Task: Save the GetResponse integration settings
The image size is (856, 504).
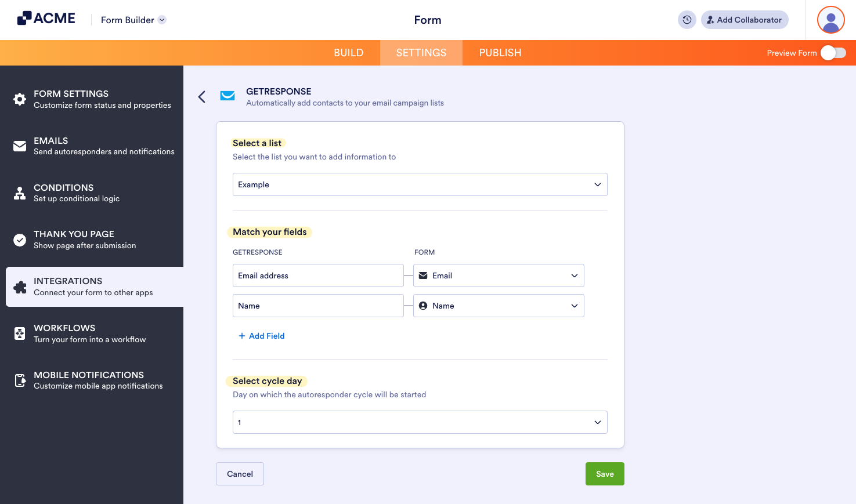Action: (605, 473)
